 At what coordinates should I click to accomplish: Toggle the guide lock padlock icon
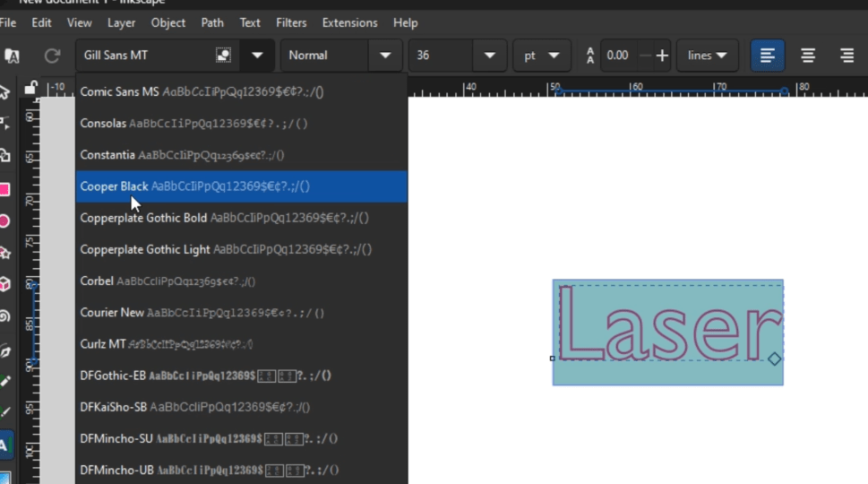click(x=31, y=88)
